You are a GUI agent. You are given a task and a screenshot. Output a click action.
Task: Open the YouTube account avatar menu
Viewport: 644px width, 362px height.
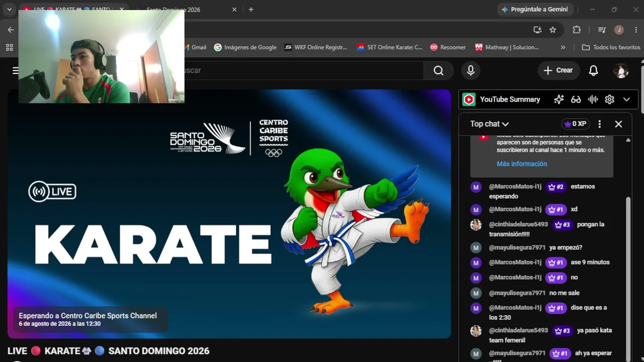[621, 70]
